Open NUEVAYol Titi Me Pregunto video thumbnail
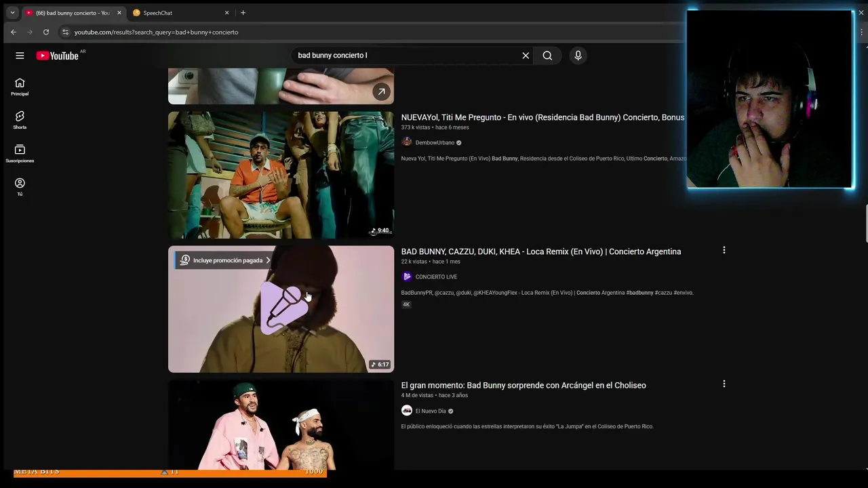 [281, 175]
